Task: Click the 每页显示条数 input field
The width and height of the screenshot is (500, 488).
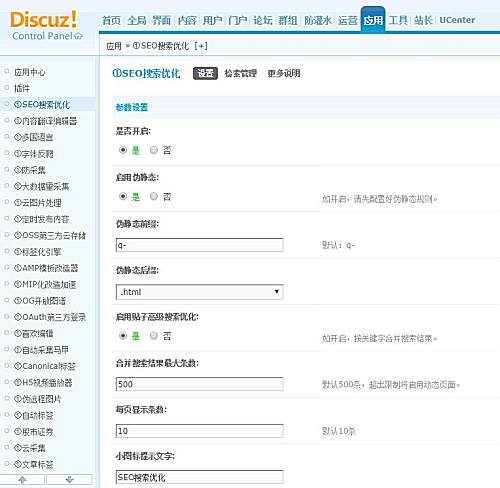Action: coord(200,431)
